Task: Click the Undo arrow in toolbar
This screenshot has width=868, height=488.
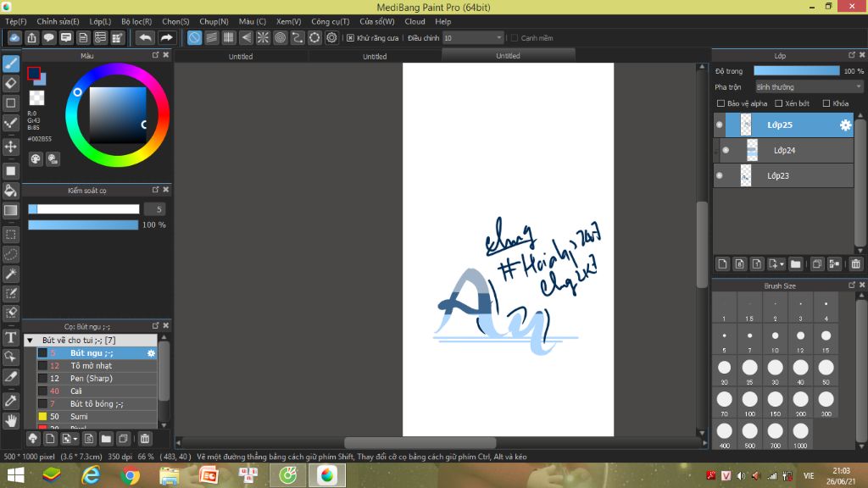Action: (146, 37)
